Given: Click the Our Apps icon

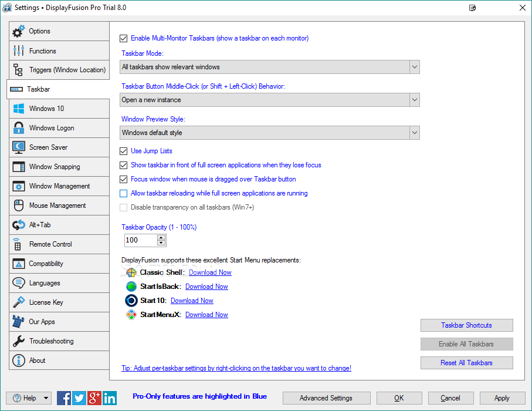Looking at the screenshot, I should tap(18, 322).
